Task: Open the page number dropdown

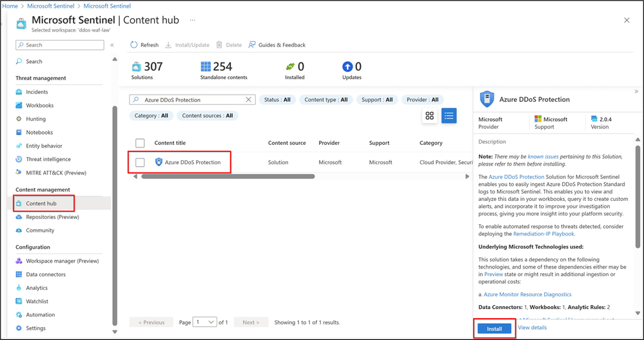Action: click(x=206, y=323)
